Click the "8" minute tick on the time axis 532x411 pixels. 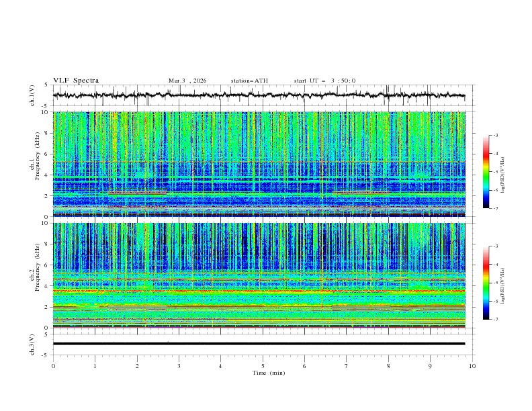tap(388, 366)
